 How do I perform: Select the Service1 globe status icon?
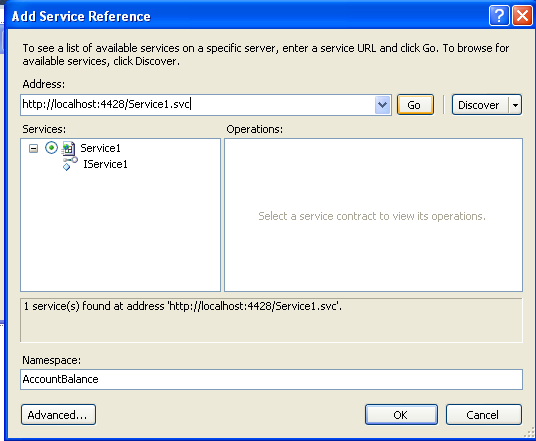tap(51, 148)
